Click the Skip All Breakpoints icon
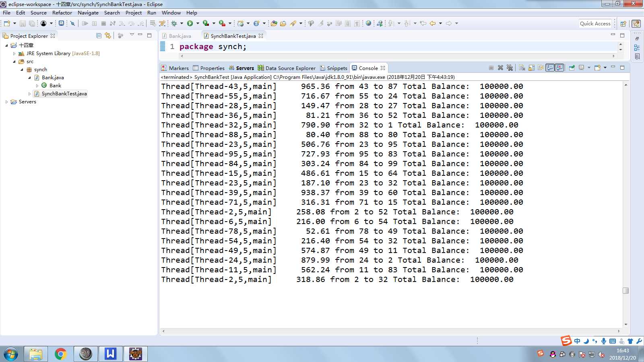This screenshot has width=644, height=362. (x=73, y=23)
